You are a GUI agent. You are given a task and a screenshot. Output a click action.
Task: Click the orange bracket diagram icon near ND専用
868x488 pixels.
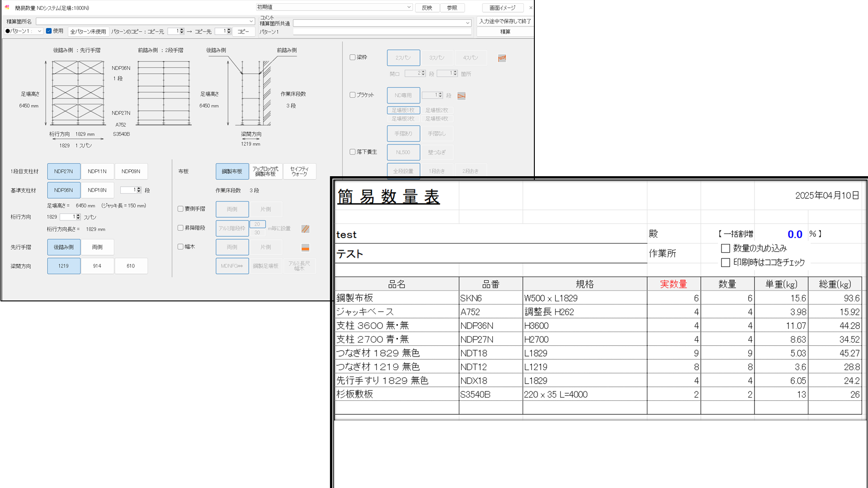pyautogui.click(x=462, y=96)
